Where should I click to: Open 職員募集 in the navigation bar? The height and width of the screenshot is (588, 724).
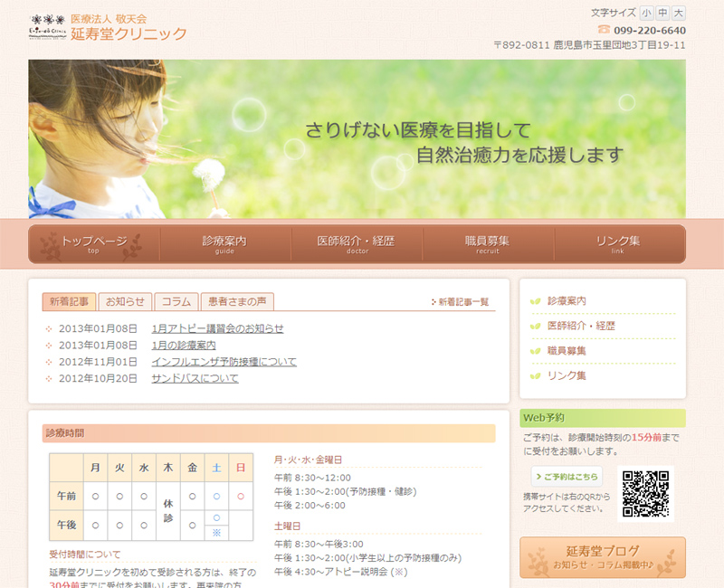[488, 244]
